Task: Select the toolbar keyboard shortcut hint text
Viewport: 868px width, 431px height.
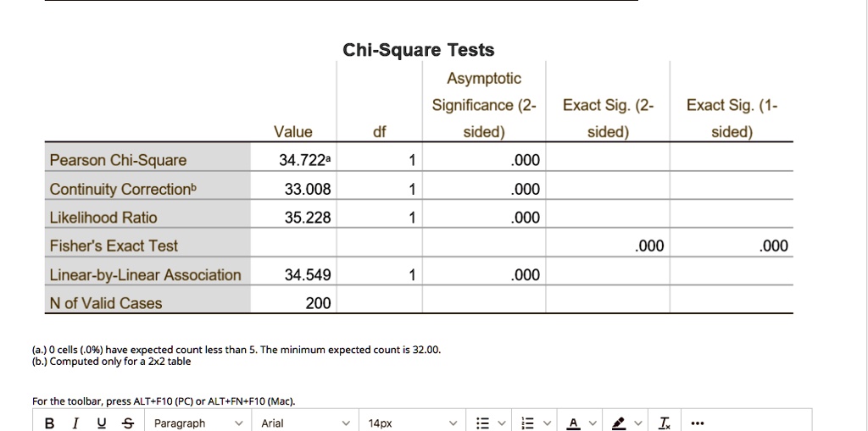Action: [164, 401]
